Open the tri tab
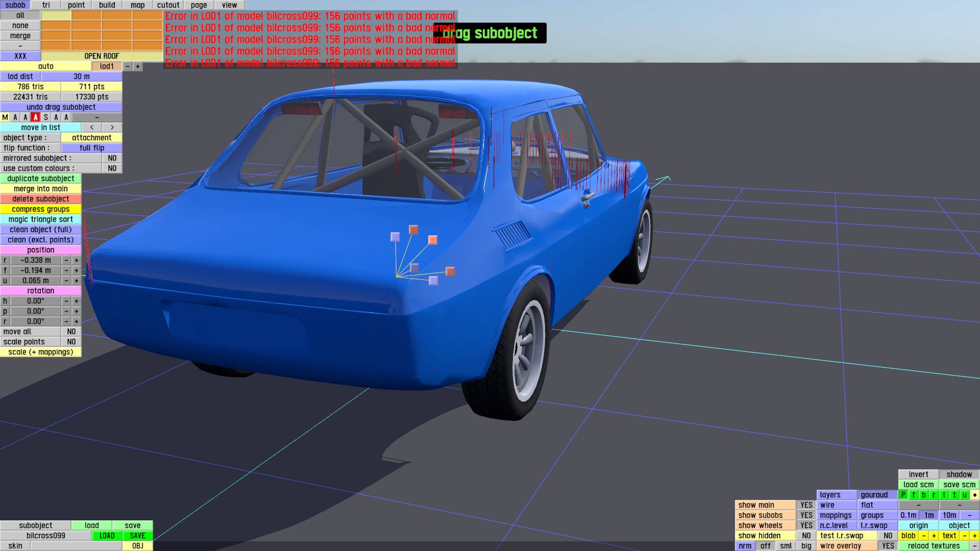980x551 pixels. [x=46, y=5]
